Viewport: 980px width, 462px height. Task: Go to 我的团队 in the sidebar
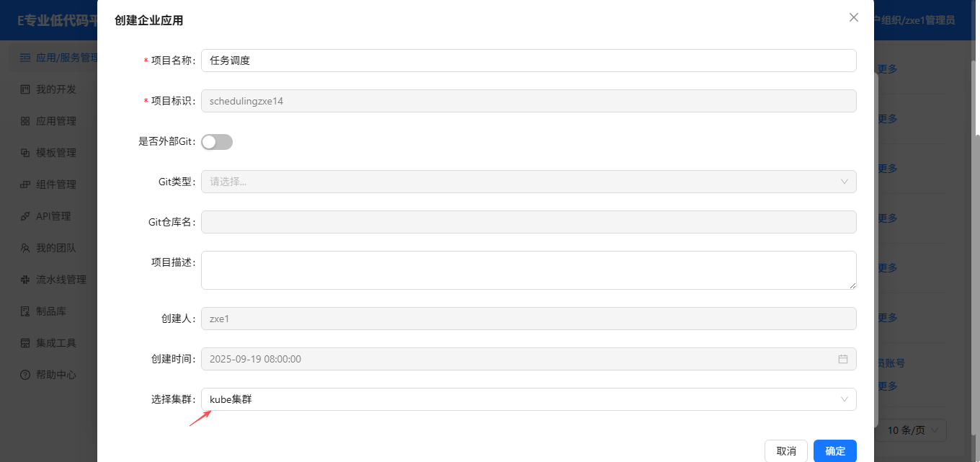coord(56,248)
